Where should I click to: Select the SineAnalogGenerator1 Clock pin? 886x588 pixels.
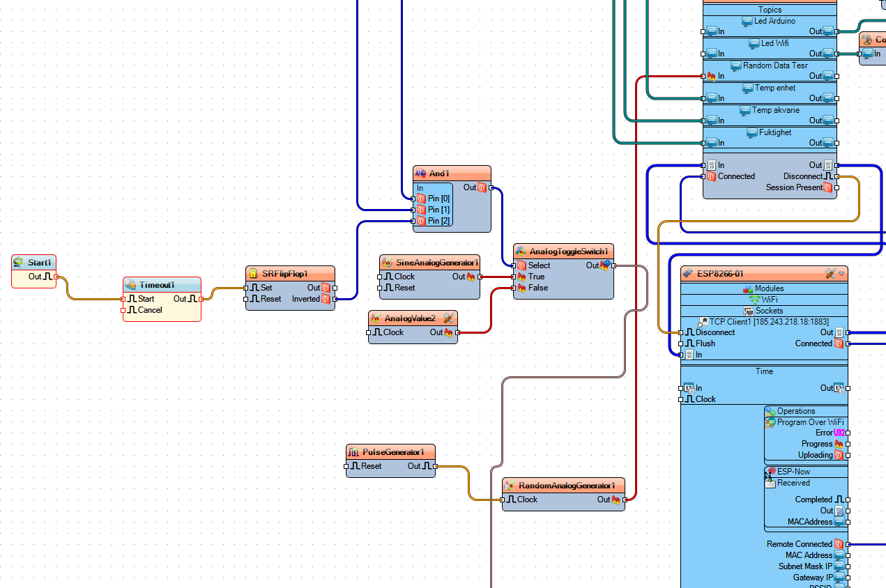tap(379, 277)
